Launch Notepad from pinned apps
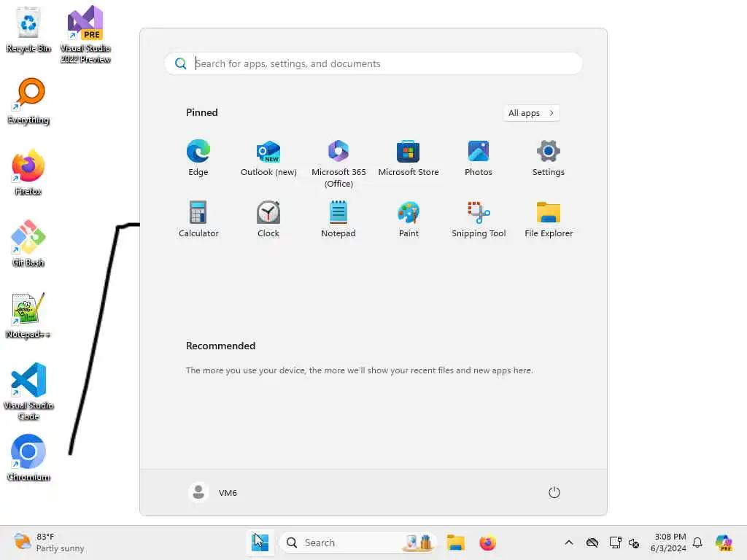Image resolution: width=747 pixels, height=560 pixels. (x=338, y=219)
